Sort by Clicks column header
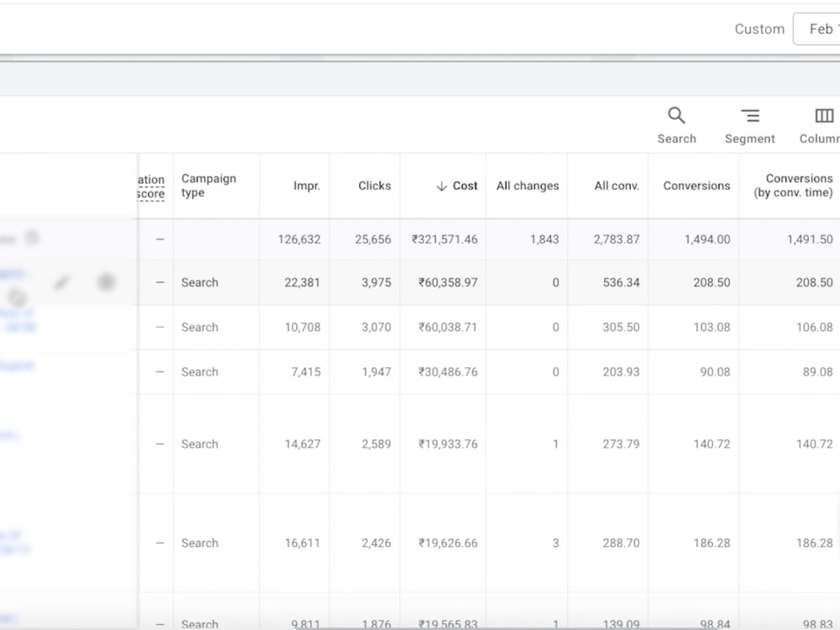The width and height of the screenshot is (840, 630). pos(375,186)
